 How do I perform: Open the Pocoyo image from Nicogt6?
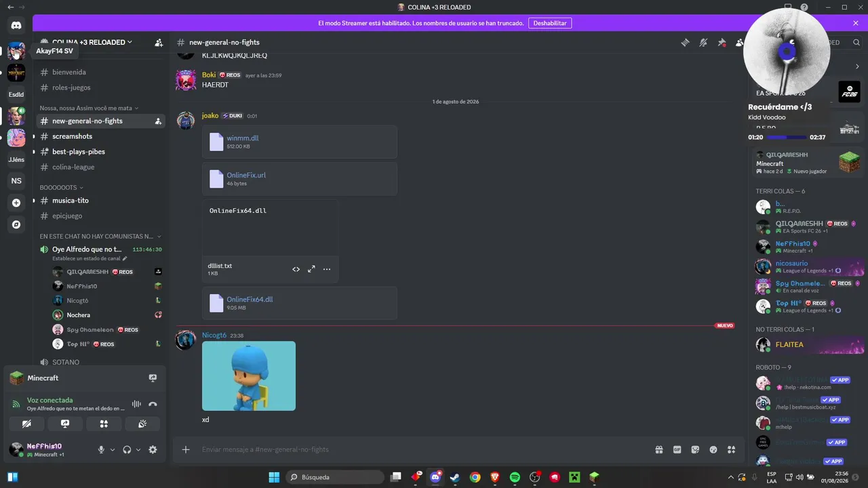click(249, 375)
